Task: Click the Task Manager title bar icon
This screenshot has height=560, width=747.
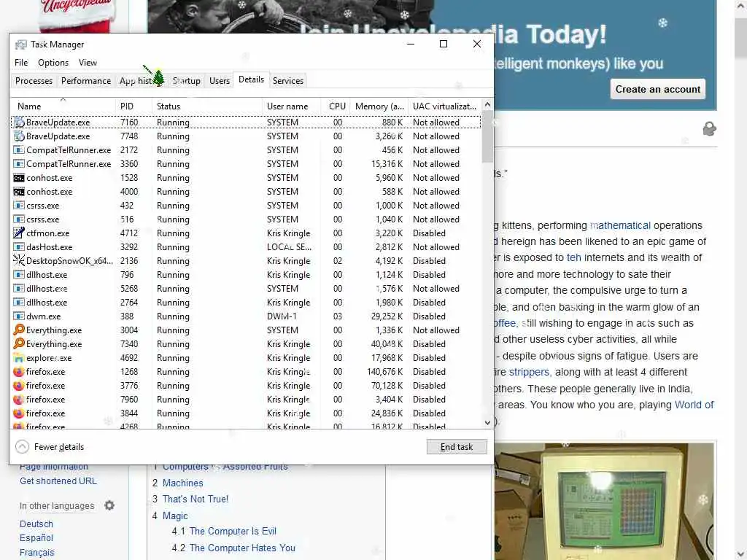Action: [21, 44]
